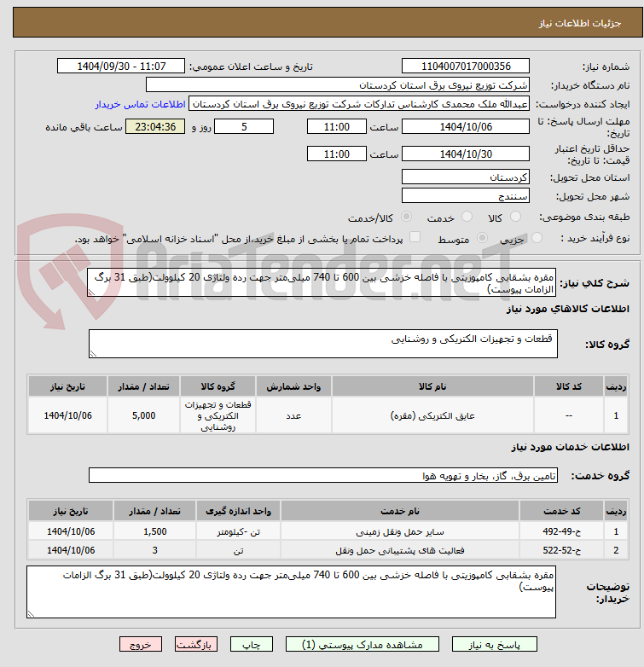Click the خروج exit button

(x=141, y=645)
